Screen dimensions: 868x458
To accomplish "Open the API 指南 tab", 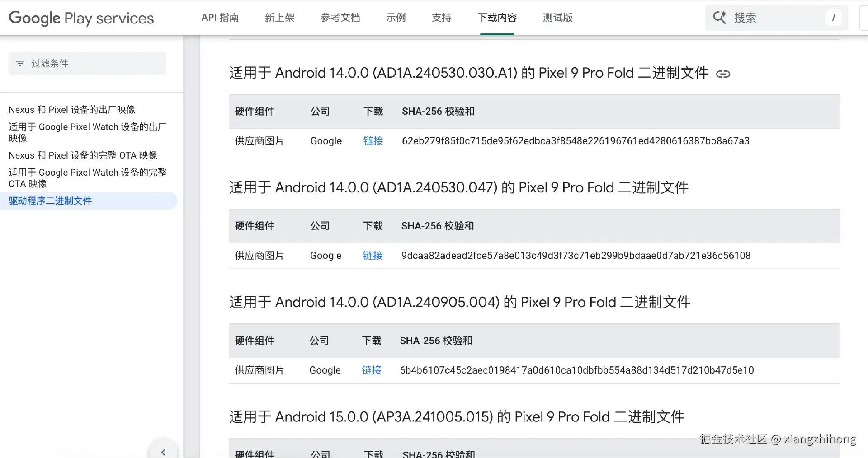I will (220, 18).
